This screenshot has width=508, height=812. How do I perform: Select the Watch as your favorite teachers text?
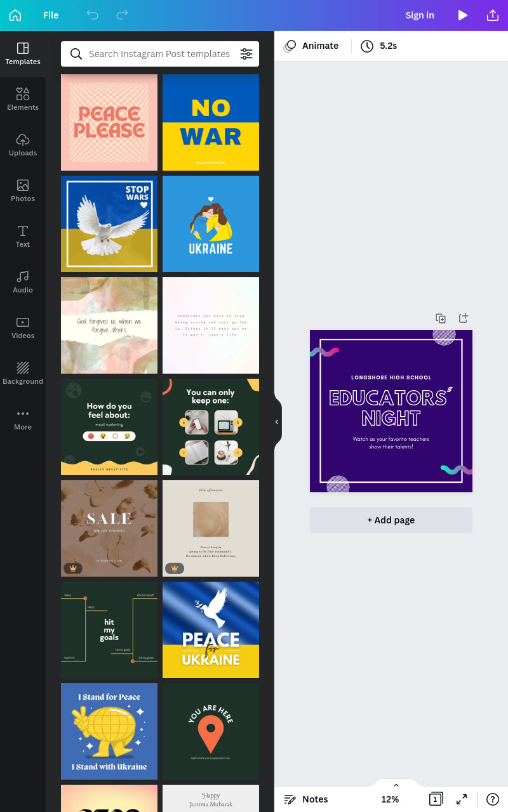coord(391,443)
